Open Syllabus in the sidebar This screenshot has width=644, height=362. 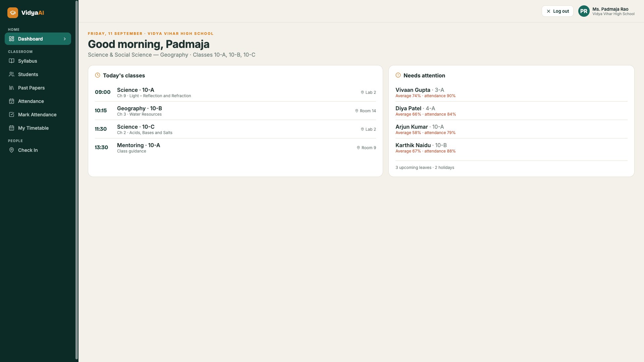[x=38, y=61]
